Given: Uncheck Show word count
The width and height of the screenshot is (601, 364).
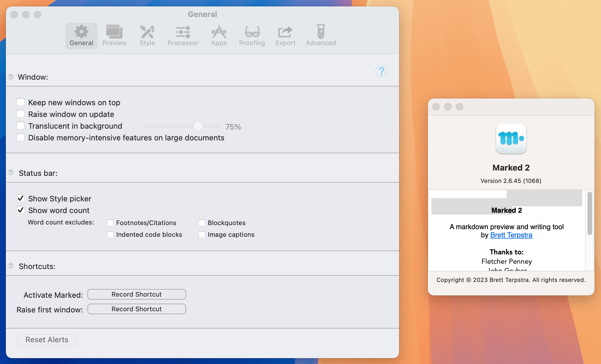Looking at the screenshot, I should coord(21,210).
